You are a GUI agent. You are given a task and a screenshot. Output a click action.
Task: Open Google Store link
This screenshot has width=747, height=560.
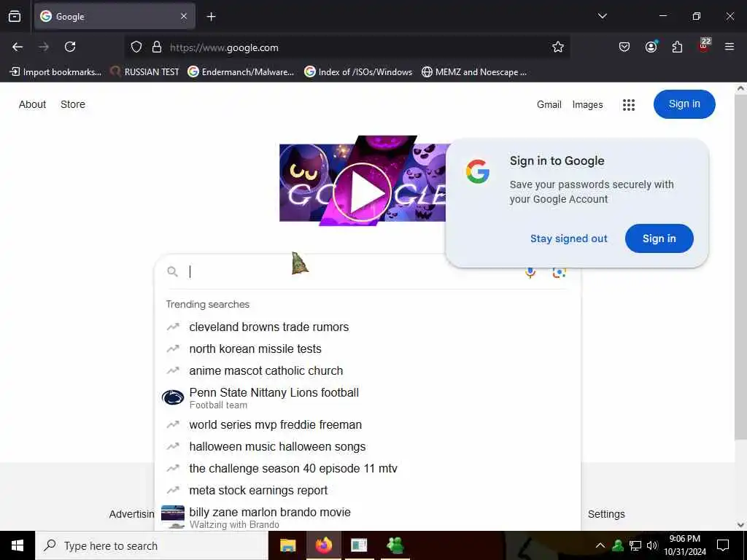(x=73, y=104)
